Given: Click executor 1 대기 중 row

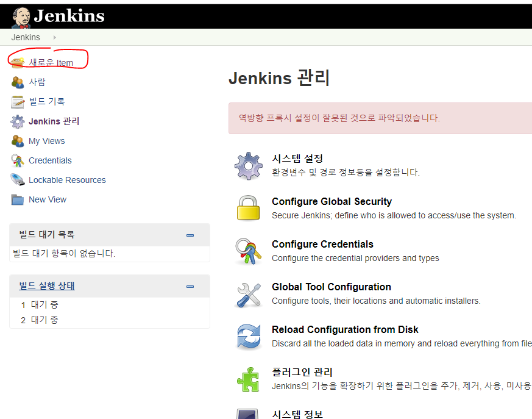Looking at the screenshot, I should pyautogui.click(x=110, y=305).
